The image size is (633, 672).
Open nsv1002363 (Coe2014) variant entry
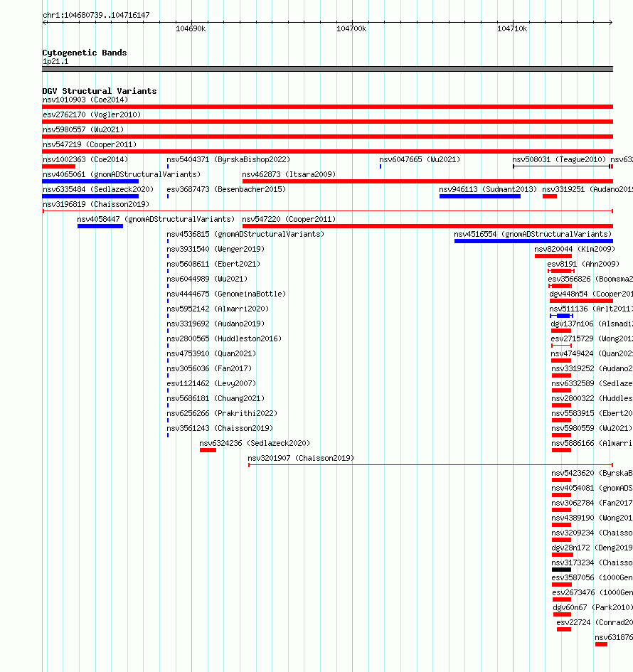coord(85,159)
